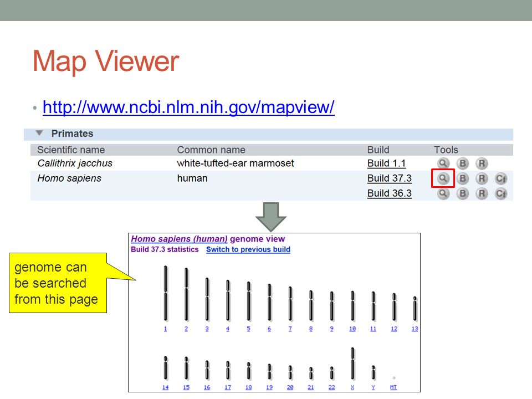This screenshot has height=399, width=532.
Task: Click BLAST (B) icon for Callithrix jacchus
Action: click(462, 163)
